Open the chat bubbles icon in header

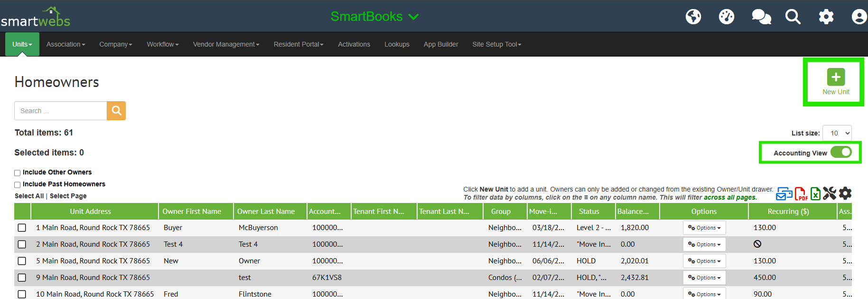[761, 17]
